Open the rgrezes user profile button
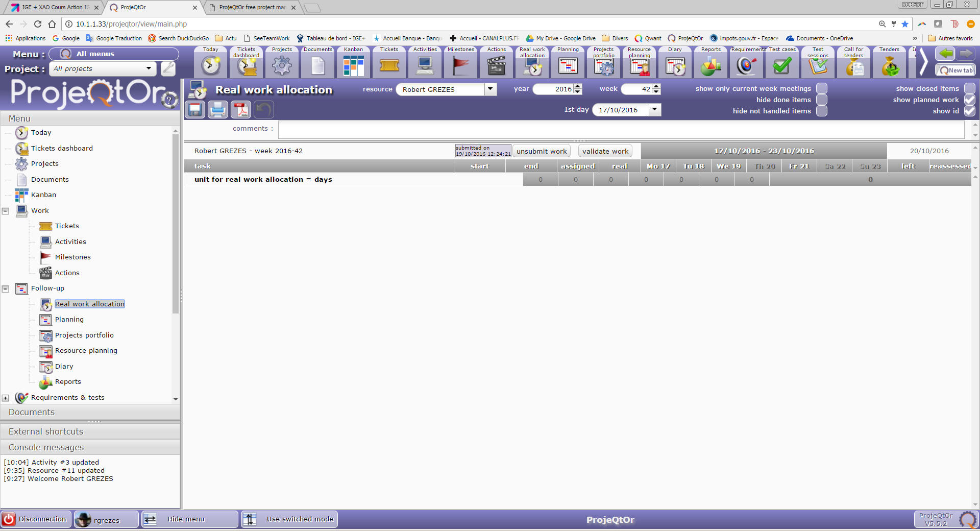The image size is (980, 531). click(x=106, y=519)
